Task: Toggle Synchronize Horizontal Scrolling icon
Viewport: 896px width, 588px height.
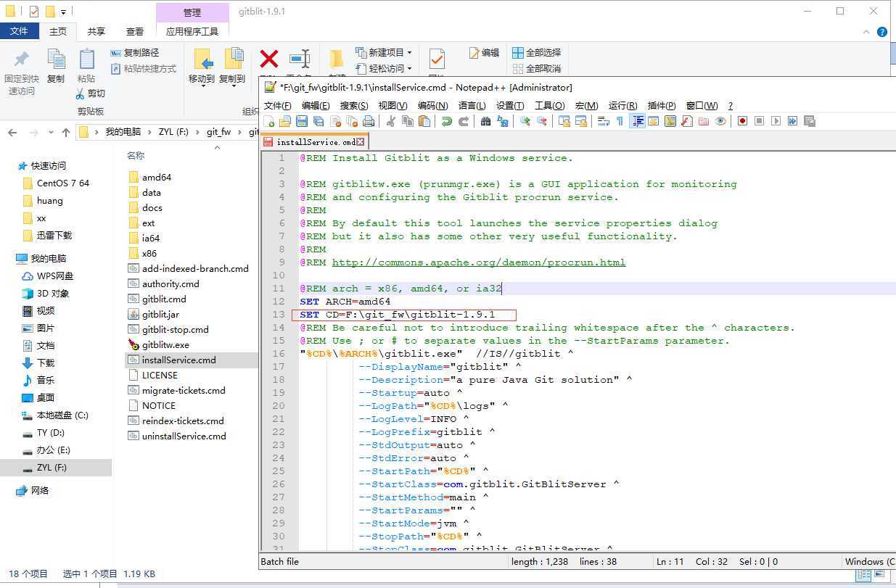Action: [x=580, y=121]
